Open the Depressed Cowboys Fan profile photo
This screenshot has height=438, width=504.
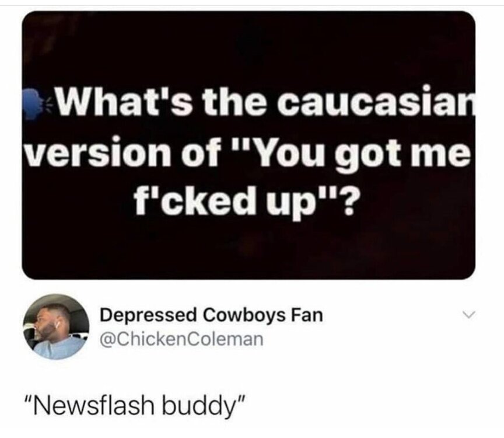(56, 326)
